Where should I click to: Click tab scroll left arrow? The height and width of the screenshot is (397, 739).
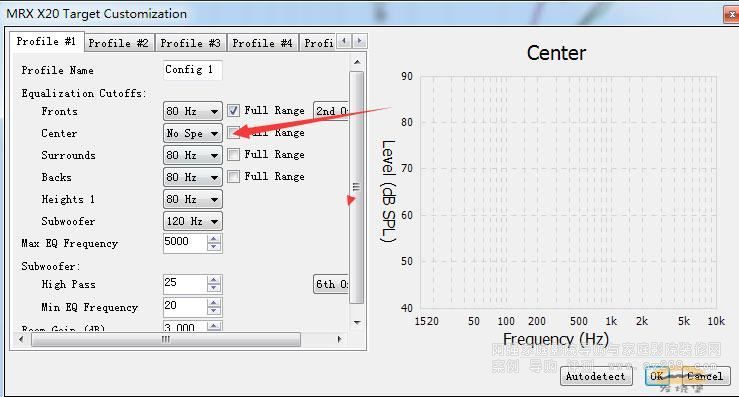(344, 41)
